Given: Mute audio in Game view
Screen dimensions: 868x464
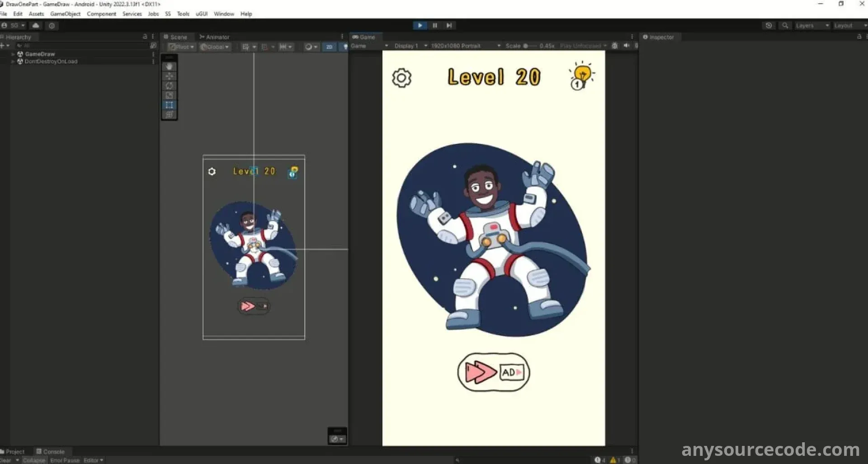Looking at the screenshot, I should point(626,46).
